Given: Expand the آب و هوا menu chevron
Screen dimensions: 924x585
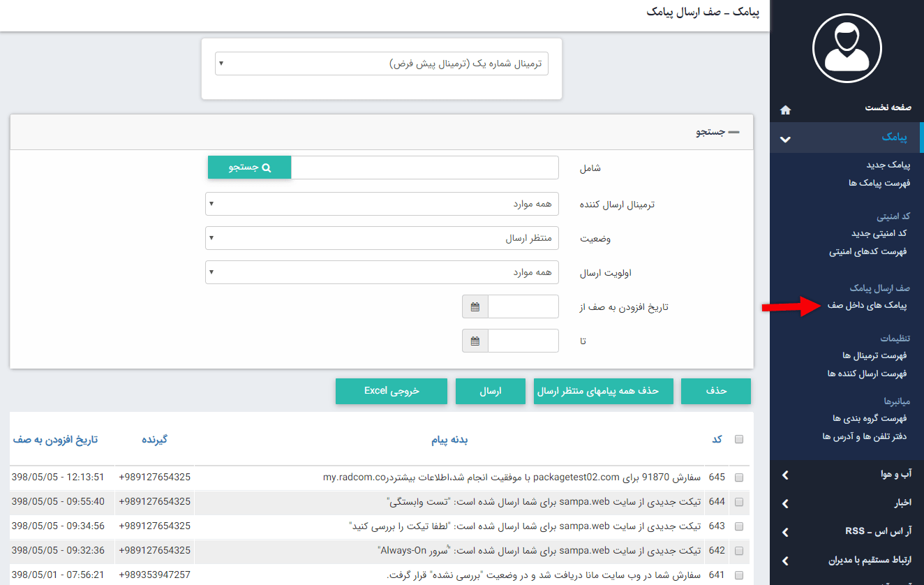Looking at the screenshot, I should pos(785,475).
